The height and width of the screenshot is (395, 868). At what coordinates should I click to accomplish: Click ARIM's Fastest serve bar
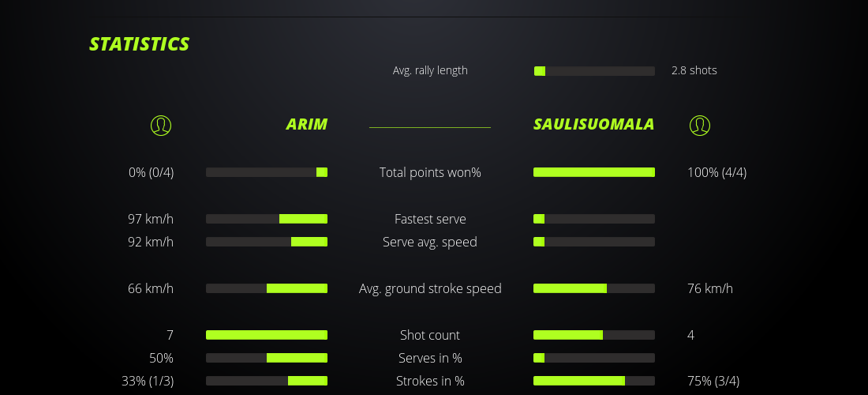tap(267, 219)
